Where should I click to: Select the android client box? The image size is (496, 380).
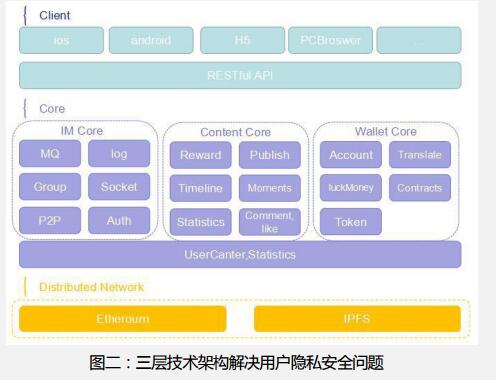[x=151, y=40]
